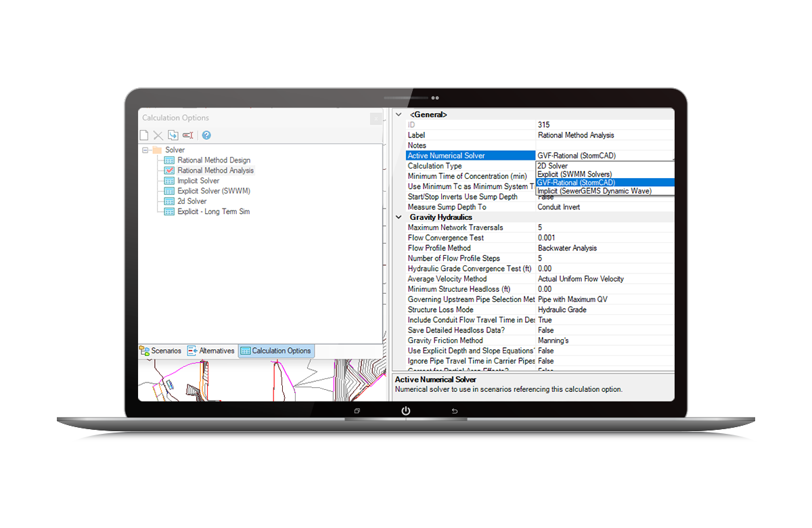This screenshot has height=528, width=812.
Task: Rename the selected calculation option
Action: click(x=187, y=135)
